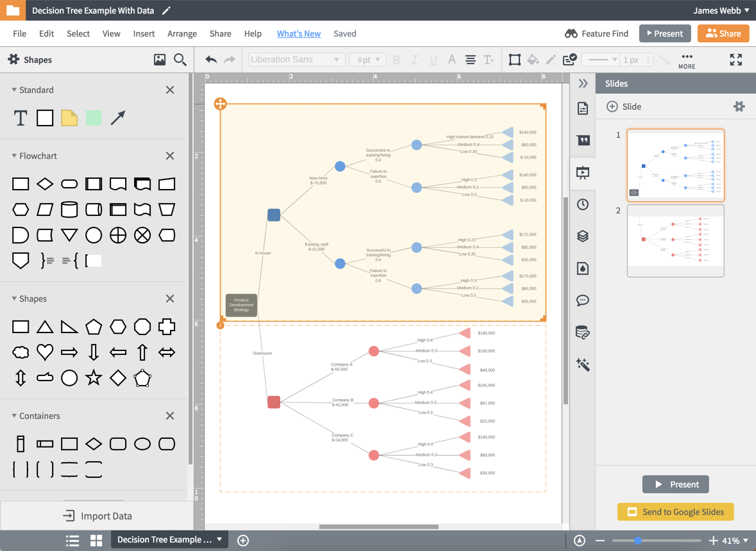Collapse the Shapes section
The image size is (756, 551).
tap(15, 299)
